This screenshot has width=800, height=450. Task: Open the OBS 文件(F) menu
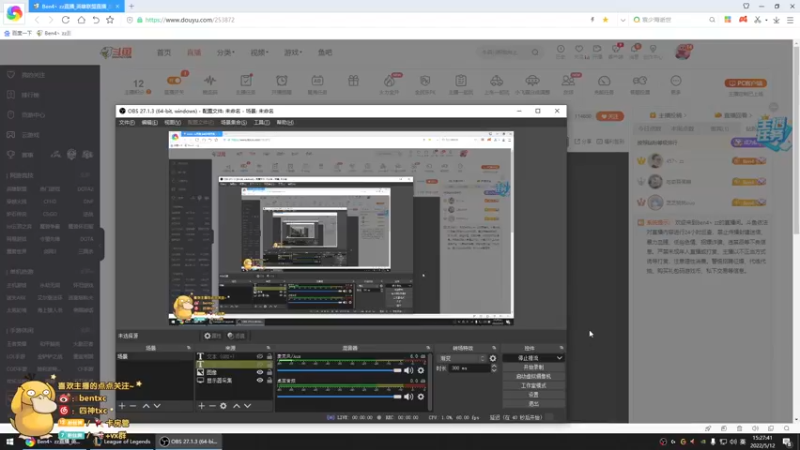point(127,122)
